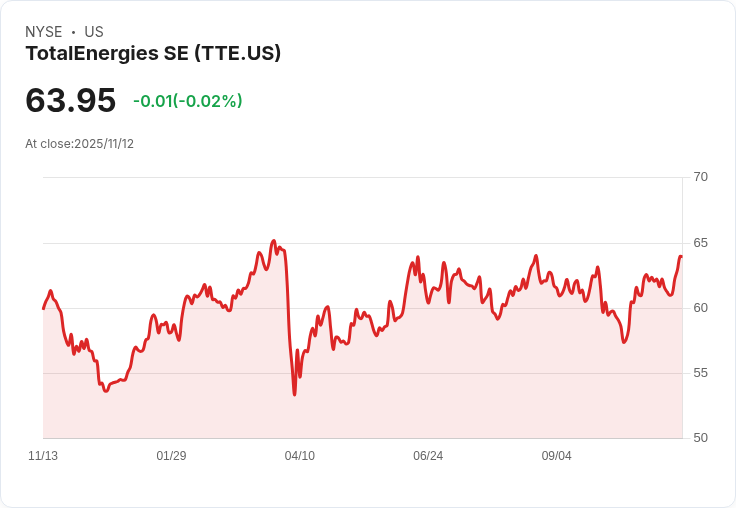This screenshot has width=736, height=508.
Task: Click the NYSE exchange label
Action: pos(44,32)
